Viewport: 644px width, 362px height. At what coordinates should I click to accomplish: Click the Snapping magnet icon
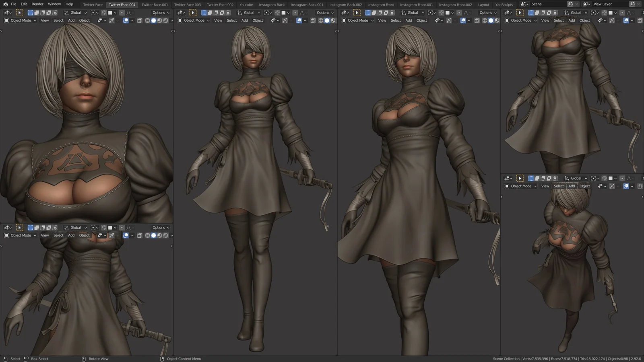click(104, 12)
